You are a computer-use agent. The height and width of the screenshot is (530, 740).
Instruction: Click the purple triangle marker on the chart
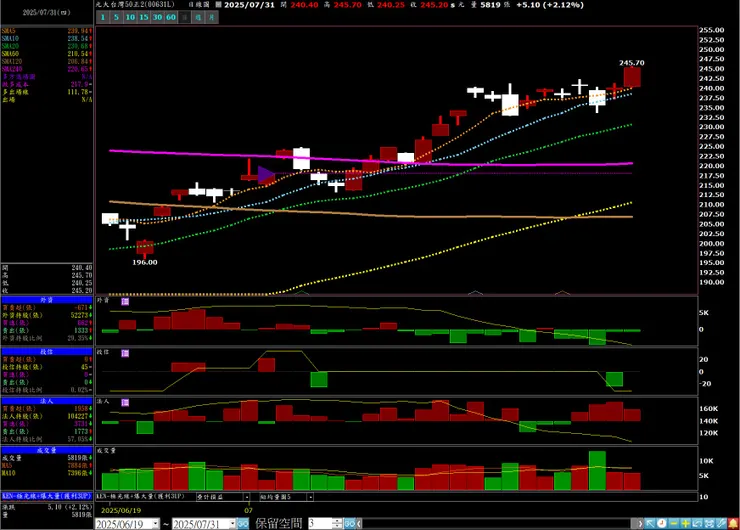pos(266,175)
